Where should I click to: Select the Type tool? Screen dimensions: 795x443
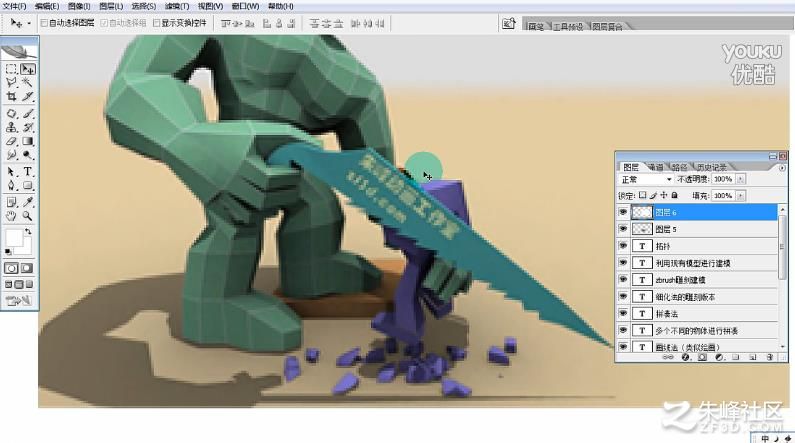click(x=28, y=172)
